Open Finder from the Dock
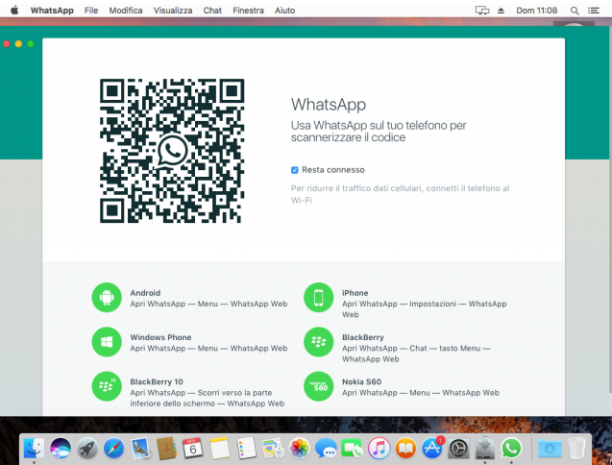 tap(34, 447)
